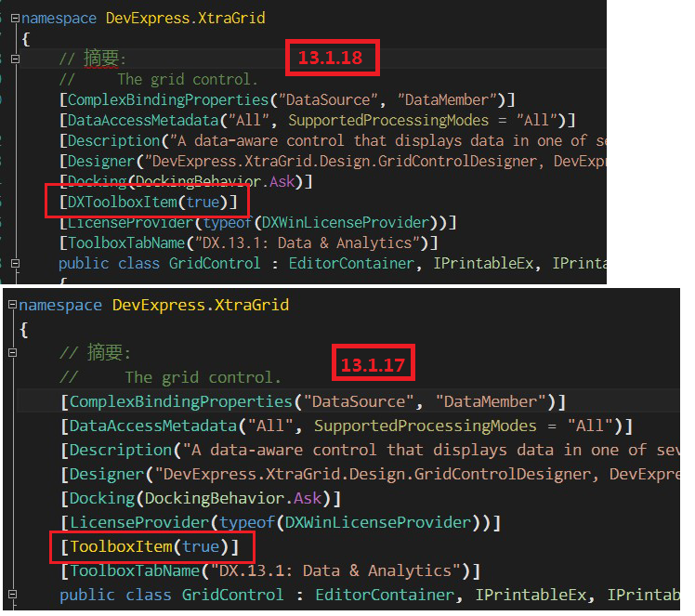The width and height of the screenshot is (695, 616).
Task: Collapse the GridControl class in the lower code pane
Action: click(x=12, y=594)
